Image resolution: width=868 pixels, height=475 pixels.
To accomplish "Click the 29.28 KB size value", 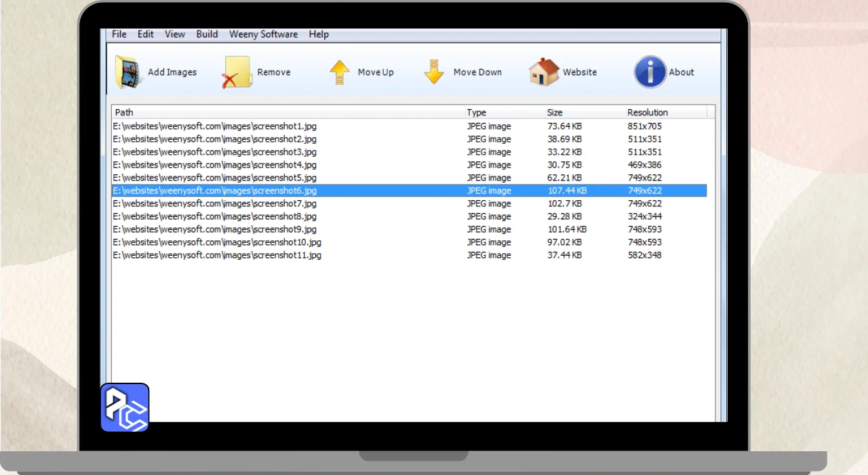I will [x=565, y=216].
